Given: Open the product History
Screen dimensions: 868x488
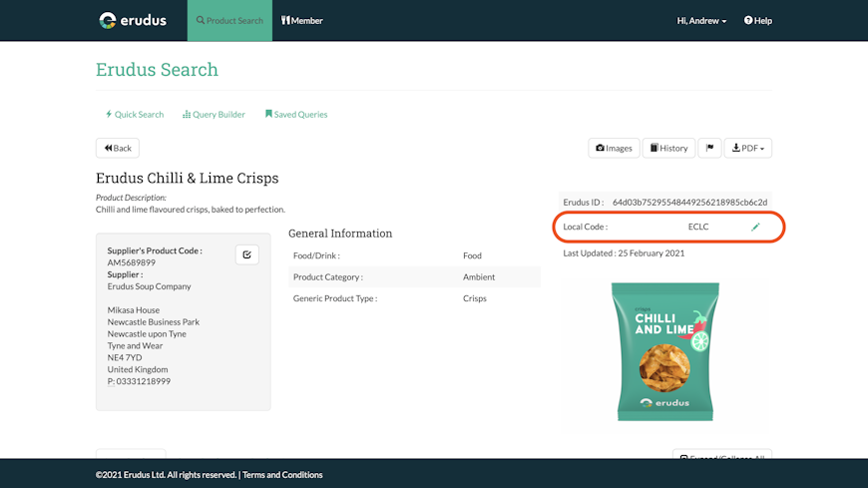Looking at the screenshot, I should tap(668, 148).
